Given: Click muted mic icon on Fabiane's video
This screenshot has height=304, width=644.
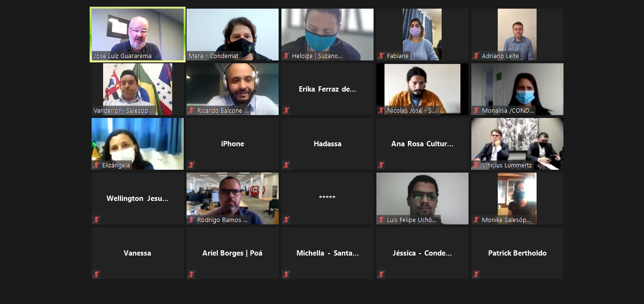Looking at the screenshot, I should coord(381,56).
